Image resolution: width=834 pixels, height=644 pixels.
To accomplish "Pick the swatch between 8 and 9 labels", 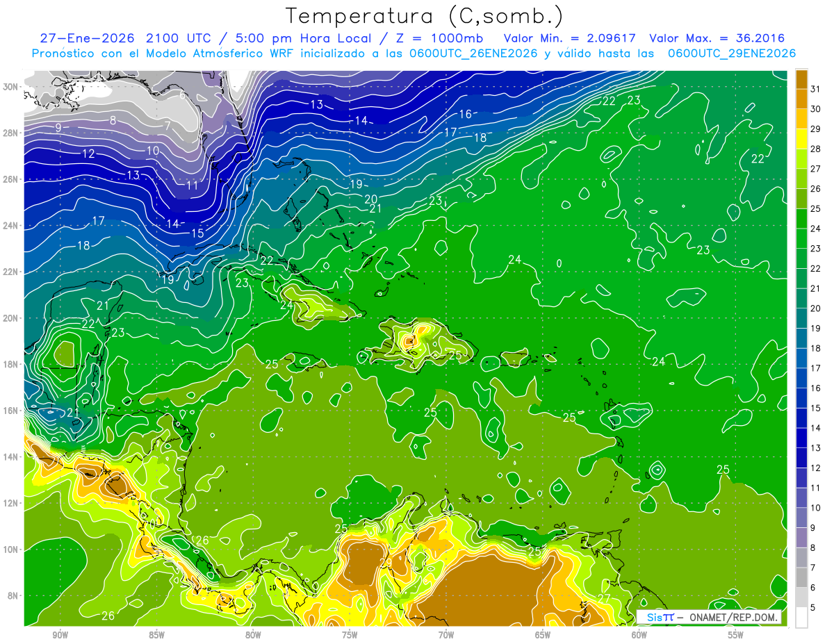I will [801, 538].
